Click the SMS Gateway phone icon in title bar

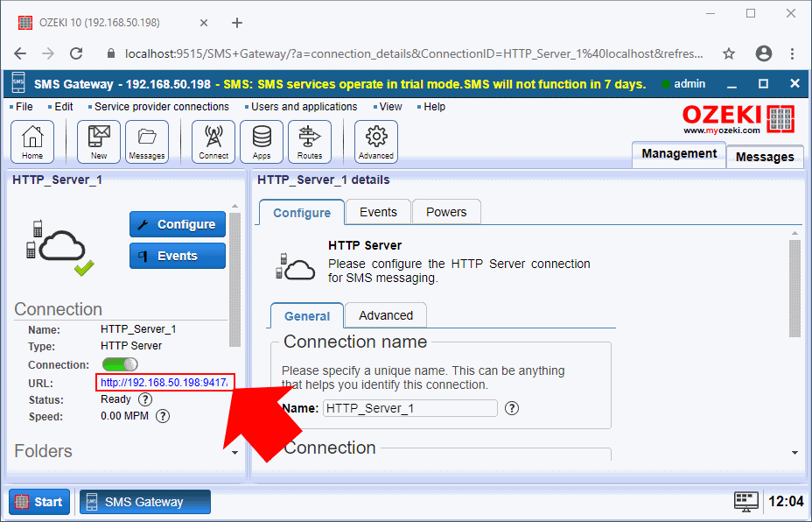[x=18, y=83]
